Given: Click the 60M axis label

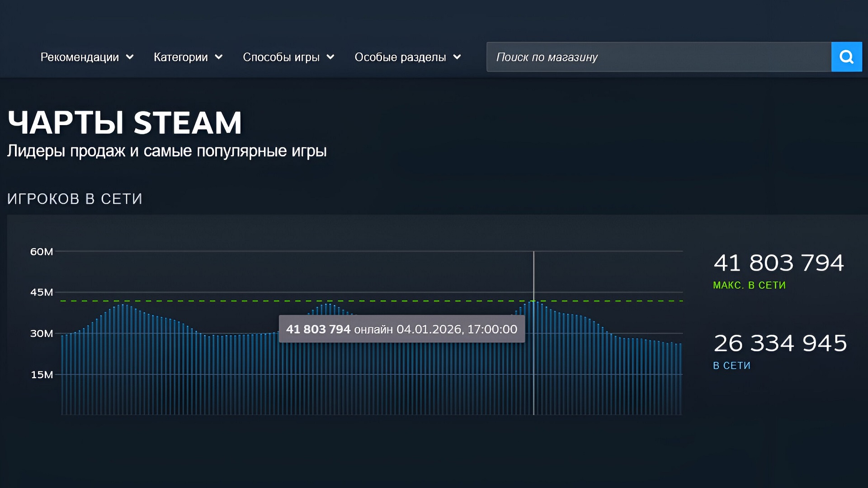Looking at the screenshot, I should (x=42, y=252).
